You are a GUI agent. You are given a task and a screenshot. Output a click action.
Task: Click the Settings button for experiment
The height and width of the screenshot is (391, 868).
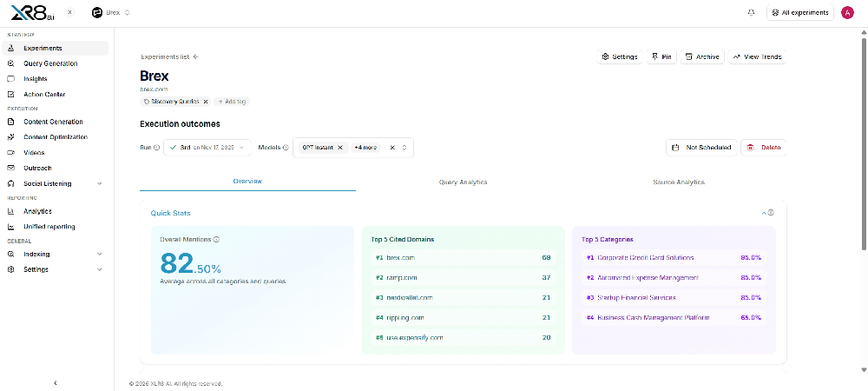[620, 57]
